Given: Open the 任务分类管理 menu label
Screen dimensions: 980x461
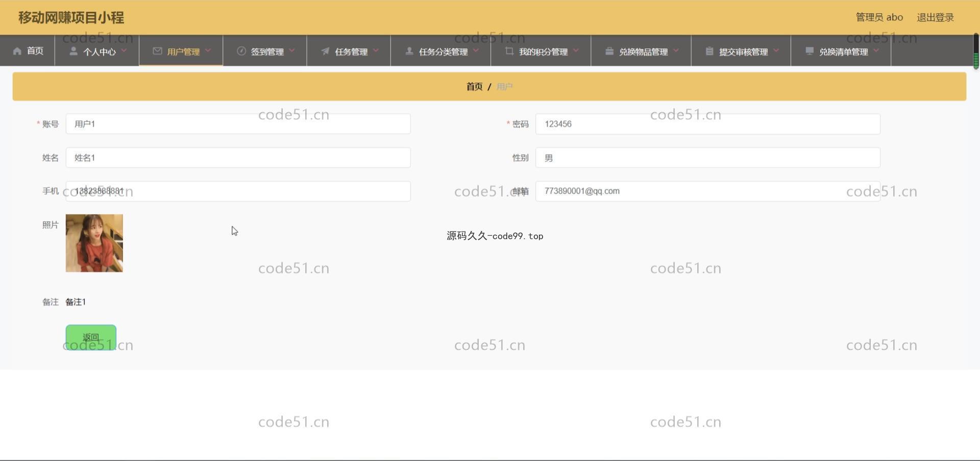Looking at the screenshot, I should click(444, 52).
